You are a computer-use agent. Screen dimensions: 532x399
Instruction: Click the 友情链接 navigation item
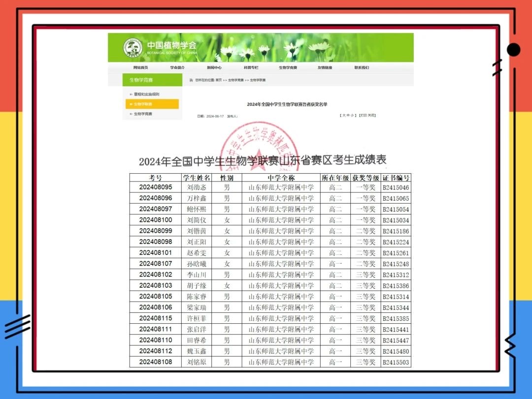325,67
